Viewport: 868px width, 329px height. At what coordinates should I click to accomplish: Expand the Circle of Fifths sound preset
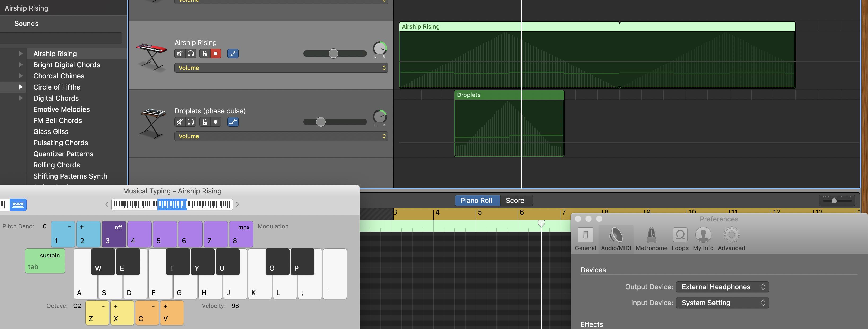pyautogui.click(x=20, y=87)
